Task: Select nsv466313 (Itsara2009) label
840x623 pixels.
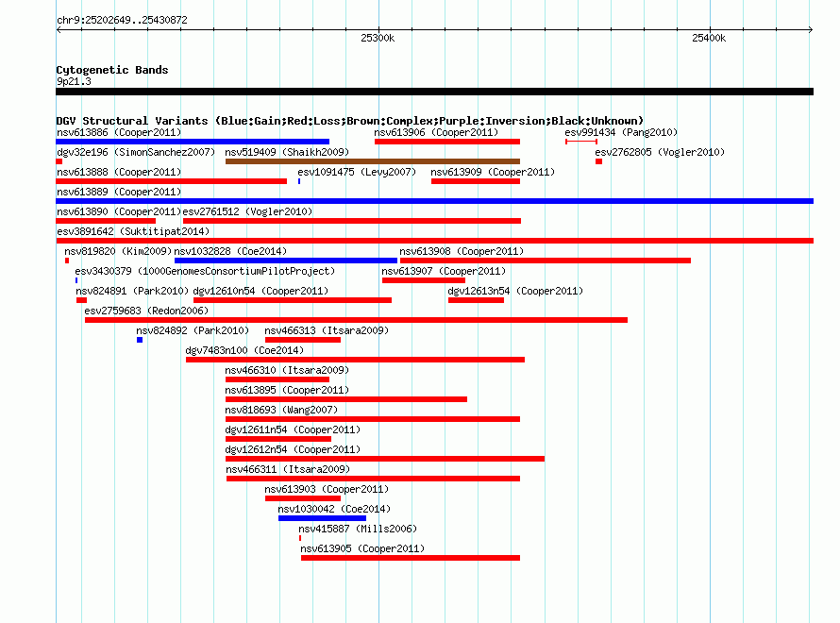Action: pos(327,330)
